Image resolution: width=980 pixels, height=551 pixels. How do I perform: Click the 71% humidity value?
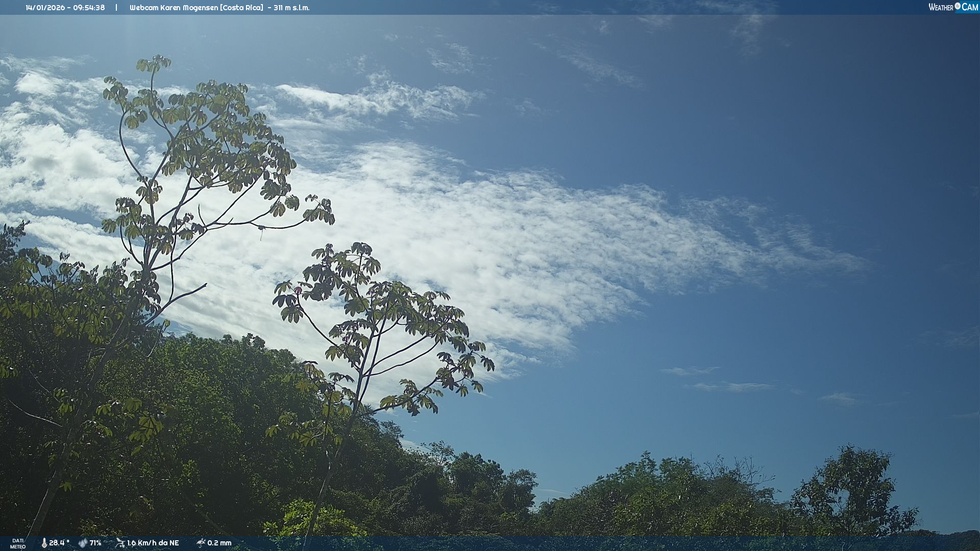[x=95, y=543]
